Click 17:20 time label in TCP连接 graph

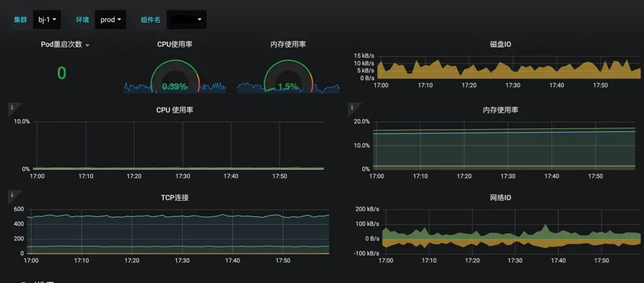pos(132,261)
